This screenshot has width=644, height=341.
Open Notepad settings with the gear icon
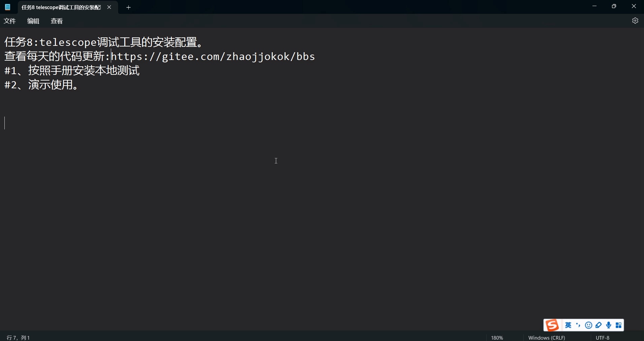tap(635, 21)
